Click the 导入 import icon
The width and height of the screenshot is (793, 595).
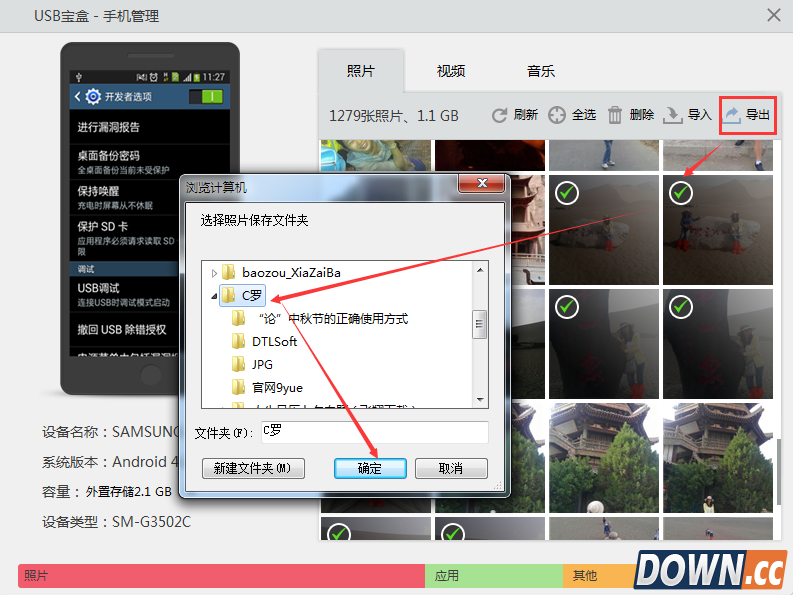[674, 115]
